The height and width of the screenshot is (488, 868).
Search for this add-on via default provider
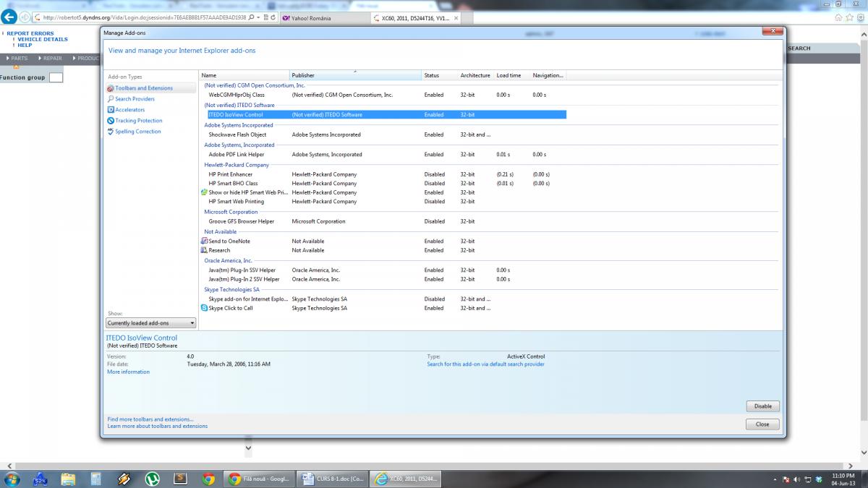[x=485, y=364]
